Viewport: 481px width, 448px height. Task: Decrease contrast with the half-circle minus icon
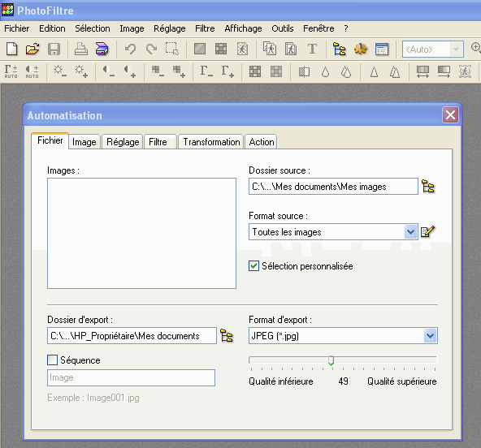109,71
